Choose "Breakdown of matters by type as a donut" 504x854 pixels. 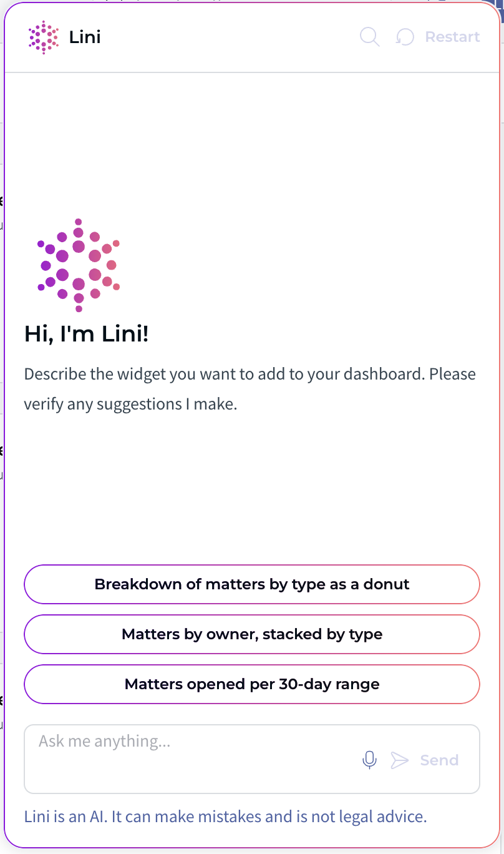(252, 584)
